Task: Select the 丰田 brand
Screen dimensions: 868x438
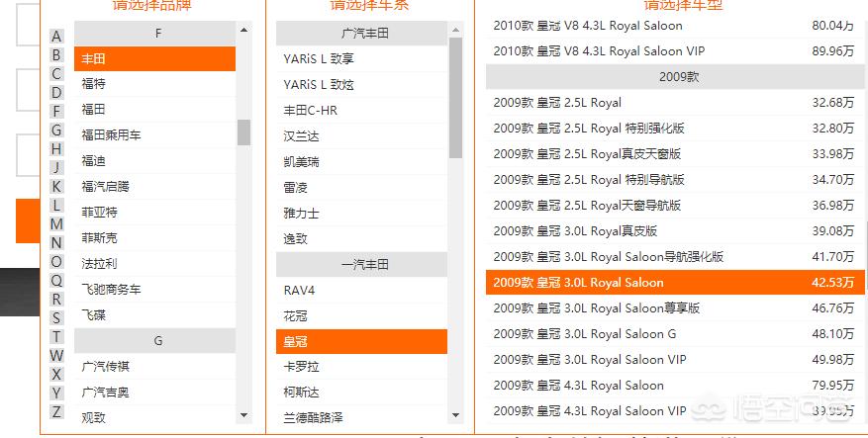Action: tap(155, 58)
